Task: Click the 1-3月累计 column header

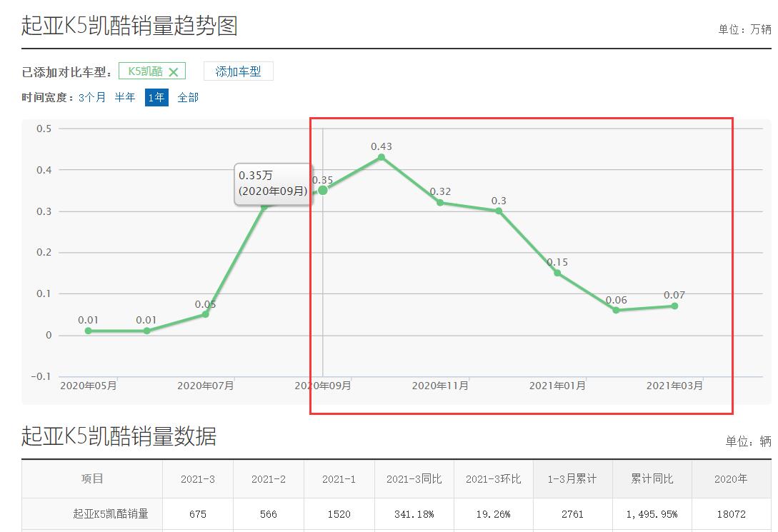Action: tap(572, 479)
